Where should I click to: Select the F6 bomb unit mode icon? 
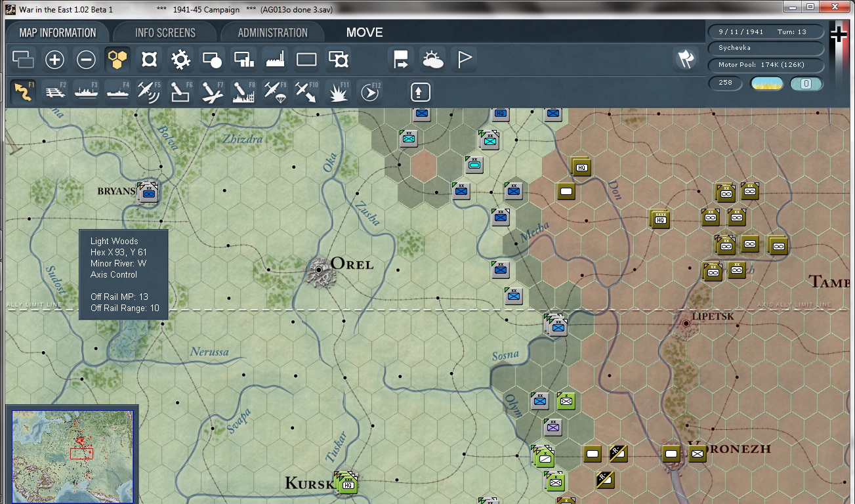[180, 92]
